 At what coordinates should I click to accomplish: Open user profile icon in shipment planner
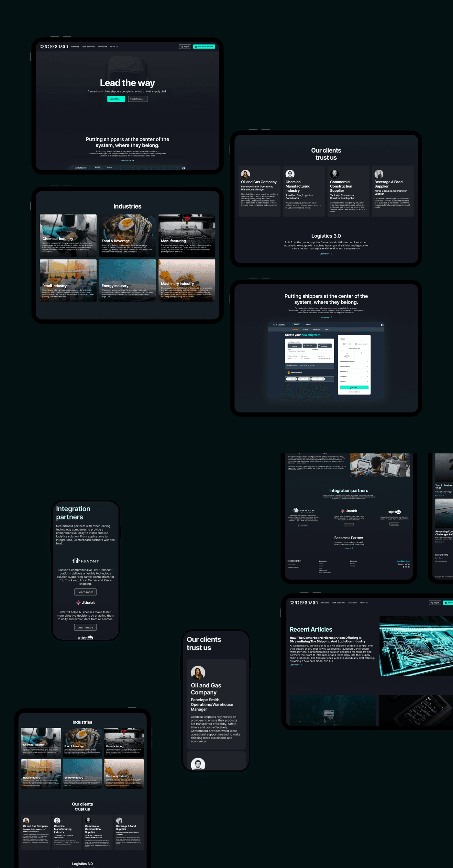click(382, 325)
